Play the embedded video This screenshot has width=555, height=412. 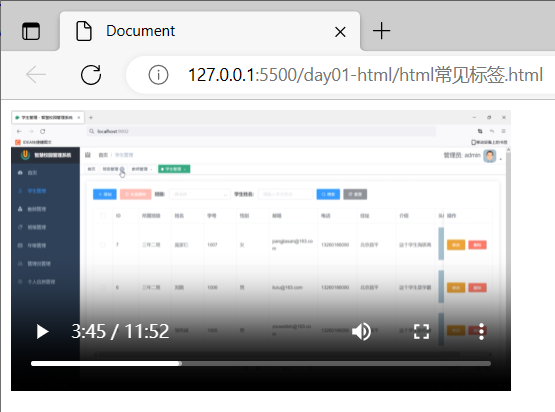tap(42, 332)
